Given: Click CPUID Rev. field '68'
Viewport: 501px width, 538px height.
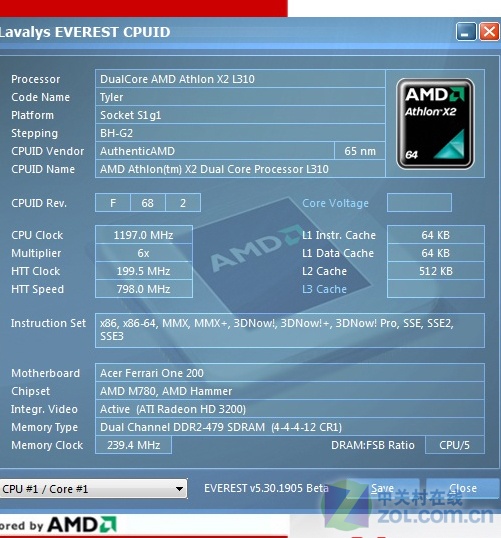Looking at the screenshot, I should coord(148,203).
